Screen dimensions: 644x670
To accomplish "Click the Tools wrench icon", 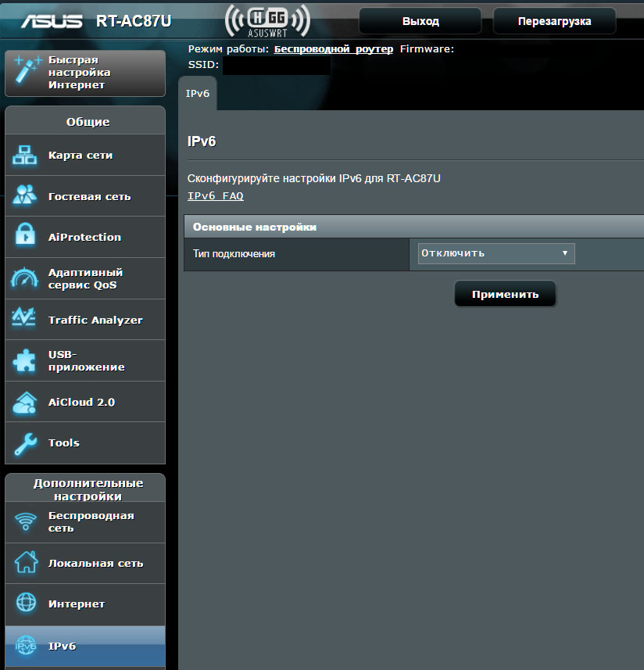I will (x=26, y=443).
